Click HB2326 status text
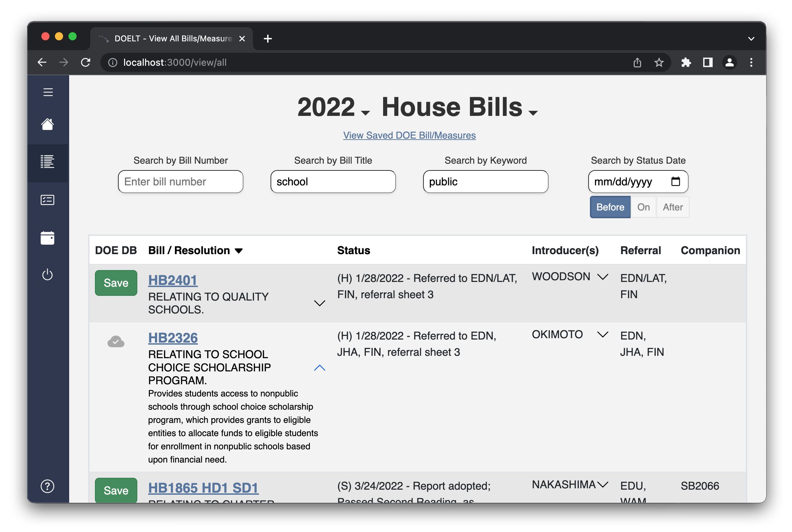Screen dimensions: 792x532 [x=417, y=344]
